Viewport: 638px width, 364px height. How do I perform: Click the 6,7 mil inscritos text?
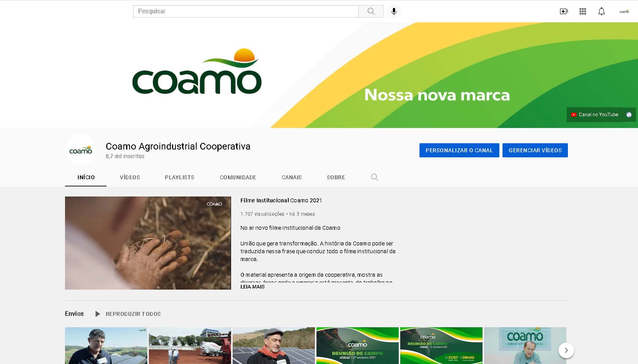pos(125,156)
